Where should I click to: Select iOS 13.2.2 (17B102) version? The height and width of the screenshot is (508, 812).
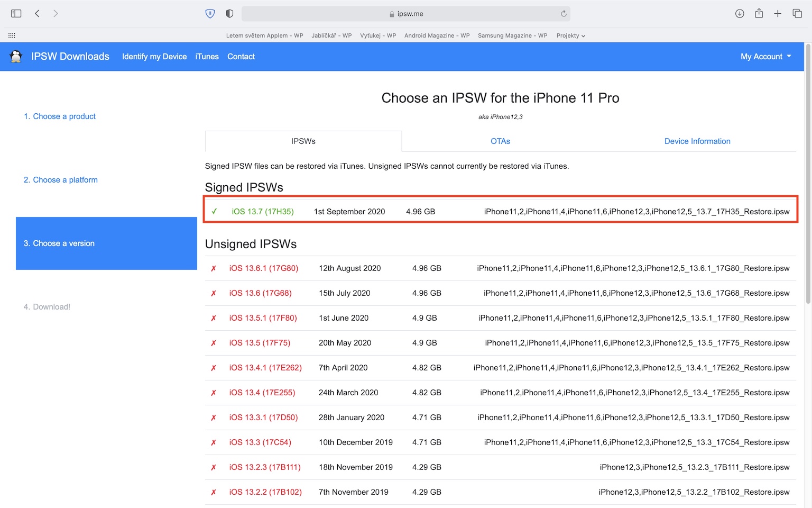click(265, 492)
